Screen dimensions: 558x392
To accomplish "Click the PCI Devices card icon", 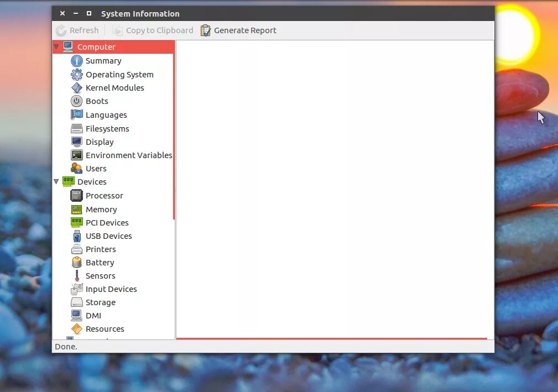I will click(x=76, y=222).
